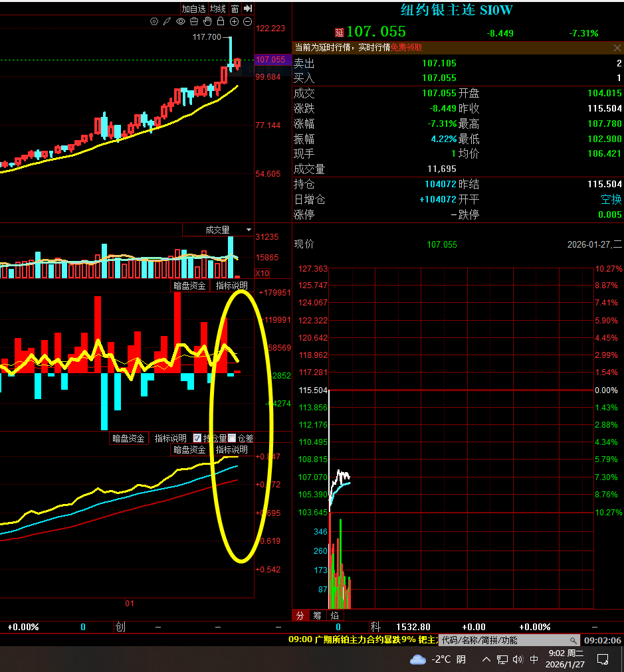Select the drawing pen tool icon
The image size is (624, 672).
point(167,21)
